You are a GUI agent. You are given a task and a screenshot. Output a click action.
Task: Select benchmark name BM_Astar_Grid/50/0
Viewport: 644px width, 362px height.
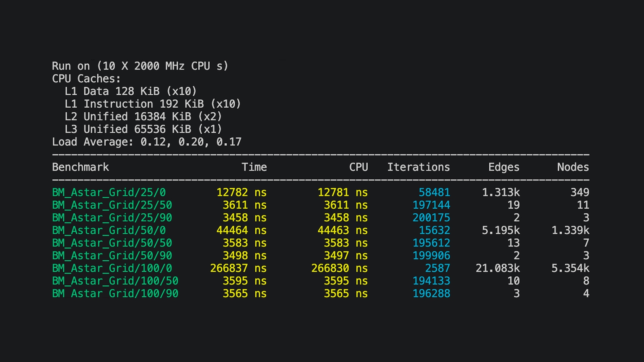(x=109, y=230)
